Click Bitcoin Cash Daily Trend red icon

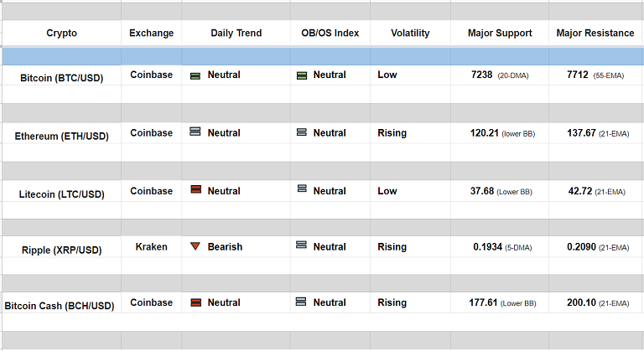click(195, 302)
